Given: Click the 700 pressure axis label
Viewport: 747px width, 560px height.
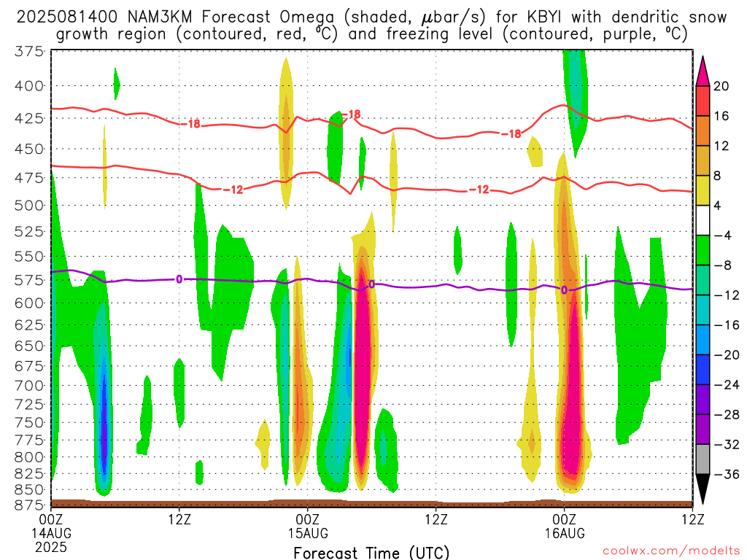Looking at the screenshot, I should tap(29, 386).
